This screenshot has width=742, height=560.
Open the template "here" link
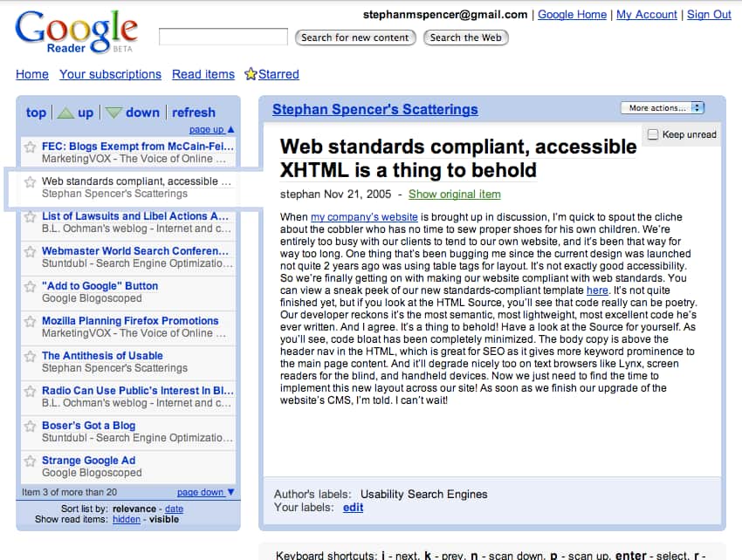coord(597,290)
